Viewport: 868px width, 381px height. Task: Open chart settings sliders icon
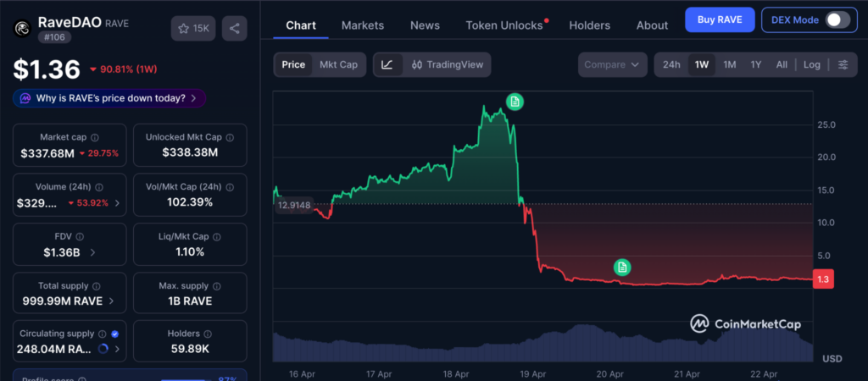click(842, 64)
